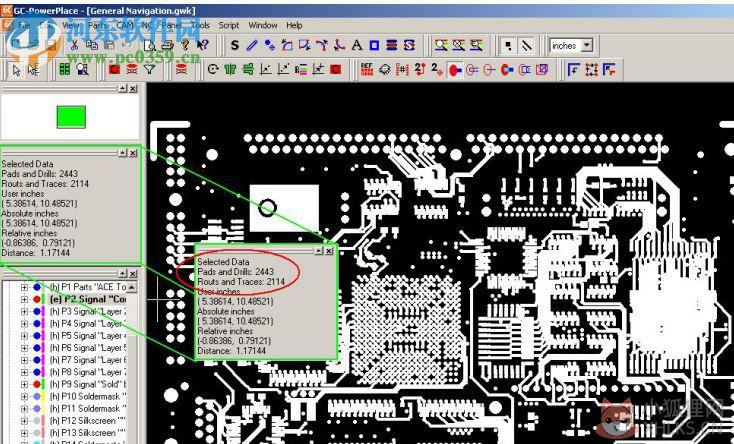Open Help topics question-mark icon
Screen dimensions: 734x444
(185, 45)
